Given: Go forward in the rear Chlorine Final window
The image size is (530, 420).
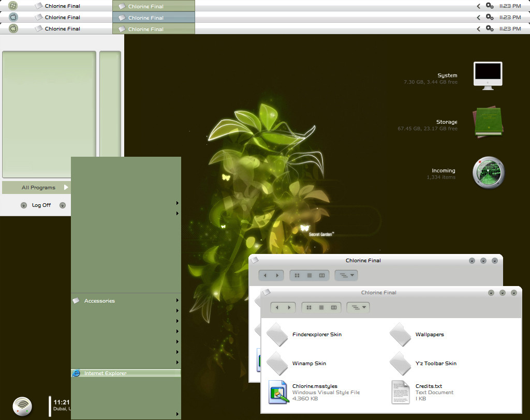Looking at the screenshot, I should (277, 275).
